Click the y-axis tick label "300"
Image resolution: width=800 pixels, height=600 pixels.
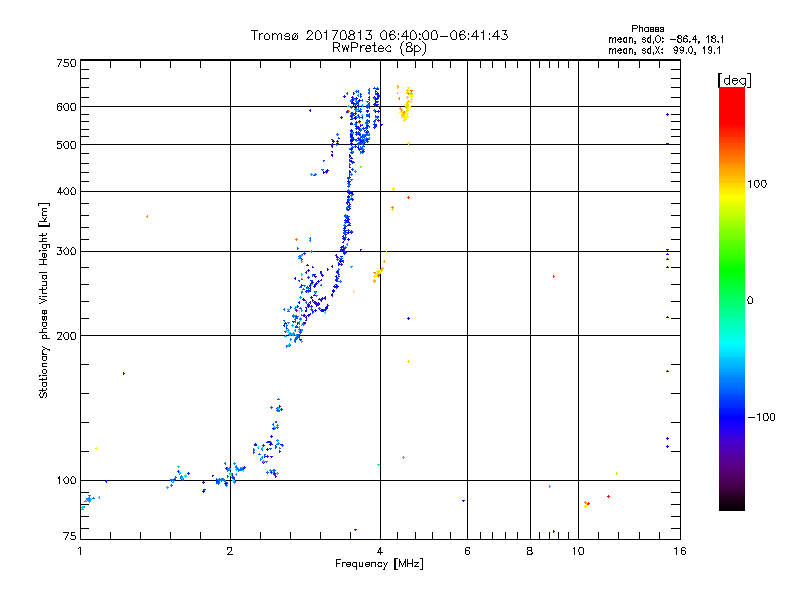(66, 252)
